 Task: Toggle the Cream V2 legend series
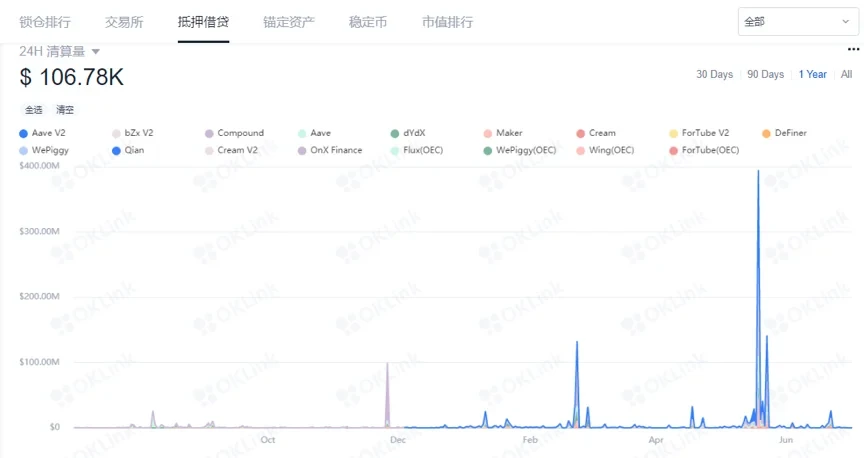coord(231,150)
